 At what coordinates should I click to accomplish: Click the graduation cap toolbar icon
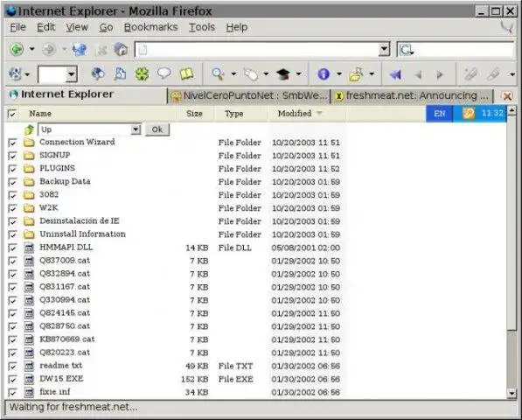tap(283, 74)
